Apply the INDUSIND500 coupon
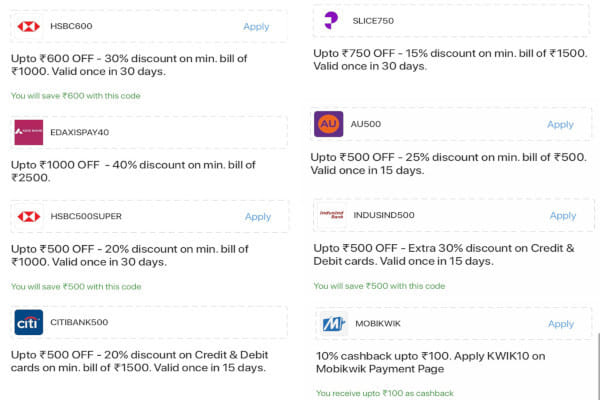The width and height of the screenshot is (600, 400). [x=563, y=216]
